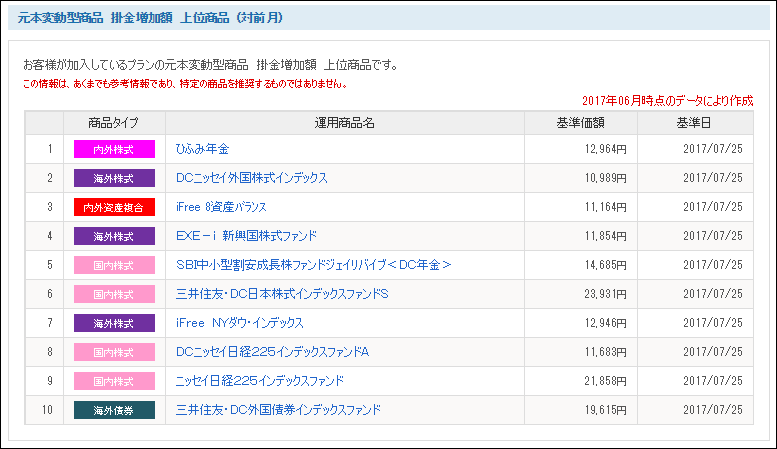Image resolution: width=777 pixels, height=449 pixels.
Task: Click the price 23,931円
Action: tap(606, 294)
